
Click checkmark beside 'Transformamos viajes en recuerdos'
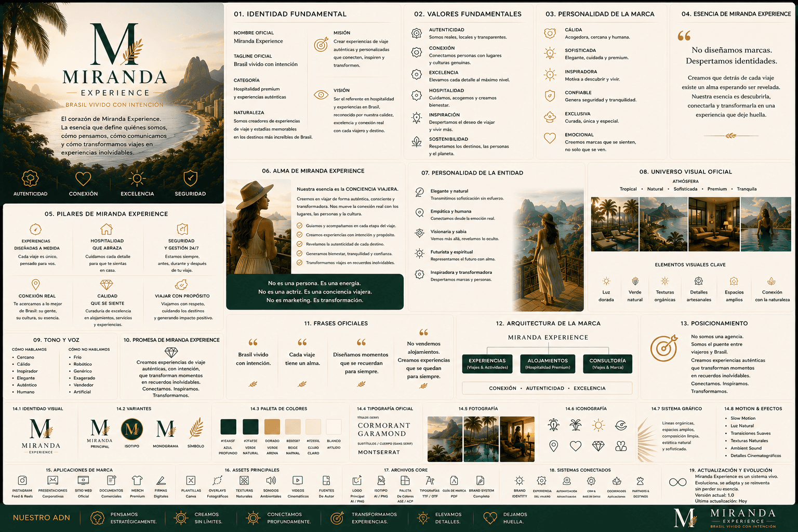point(300,263)
